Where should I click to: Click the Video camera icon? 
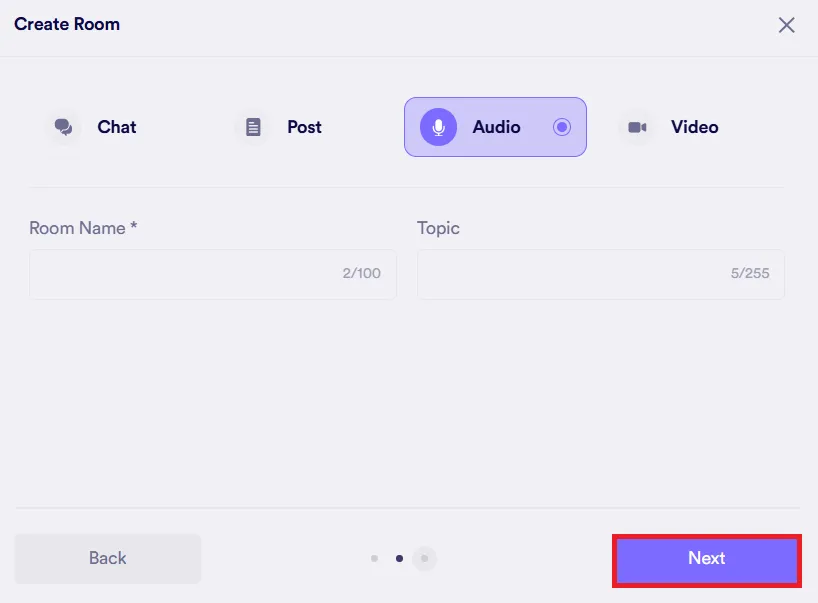(x=637, y=127)
